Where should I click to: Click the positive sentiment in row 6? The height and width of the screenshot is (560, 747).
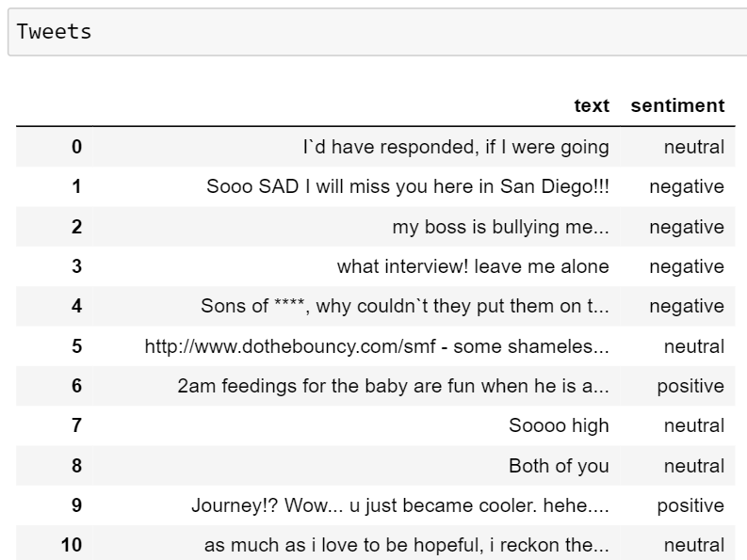(x=690, y=386)
